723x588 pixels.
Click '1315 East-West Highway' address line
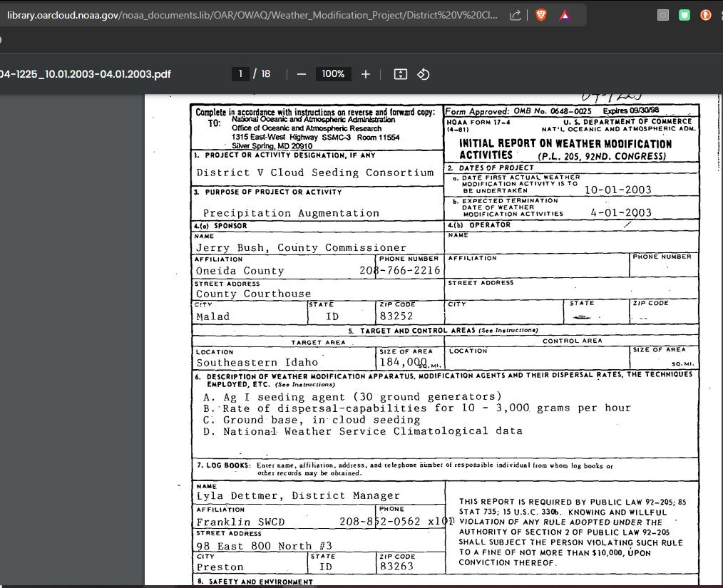315,138
